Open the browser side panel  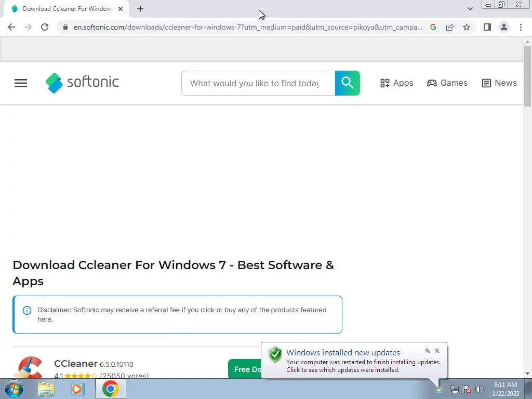pos(487,27)
